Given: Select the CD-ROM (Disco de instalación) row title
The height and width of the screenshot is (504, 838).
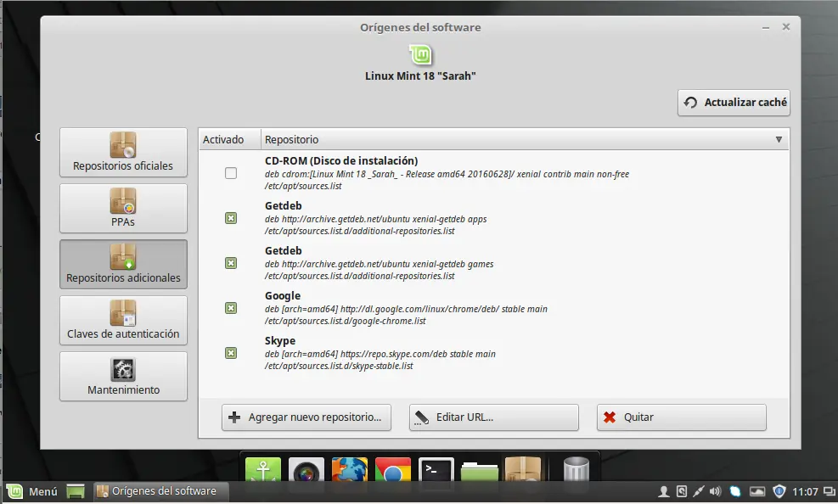Looking at the screenshot, I should [x=341, y=160].
